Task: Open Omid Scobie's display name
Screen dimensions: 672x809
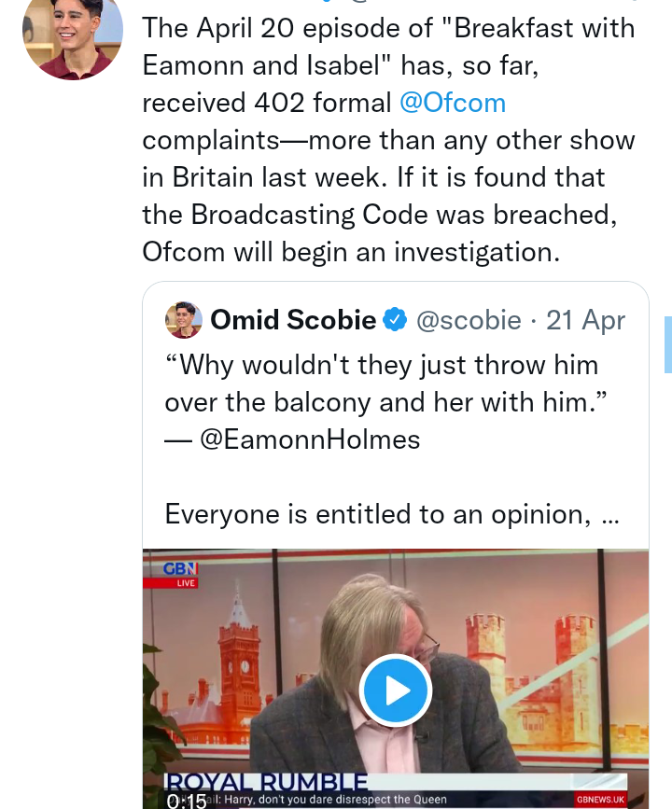Action: [293, 320]
